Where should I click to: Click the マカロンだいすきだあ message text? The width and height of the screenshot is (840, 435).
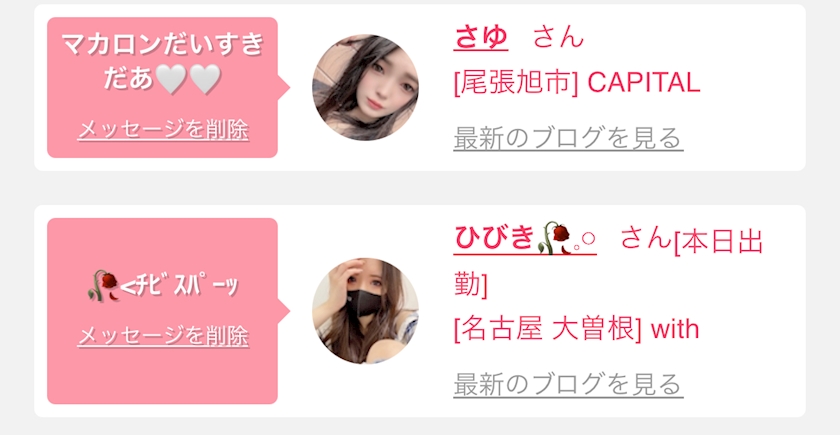click(x=162, y=61)
